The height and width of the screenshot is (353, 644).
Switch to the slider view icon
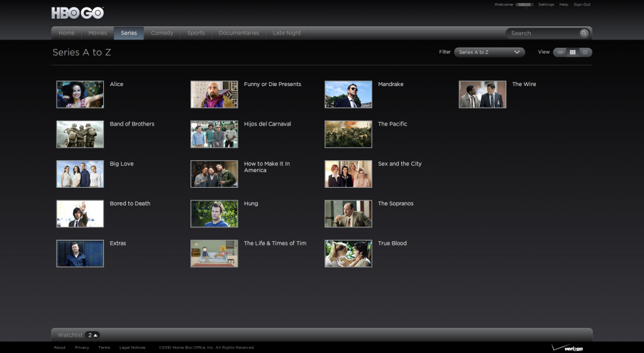[560, 52]
